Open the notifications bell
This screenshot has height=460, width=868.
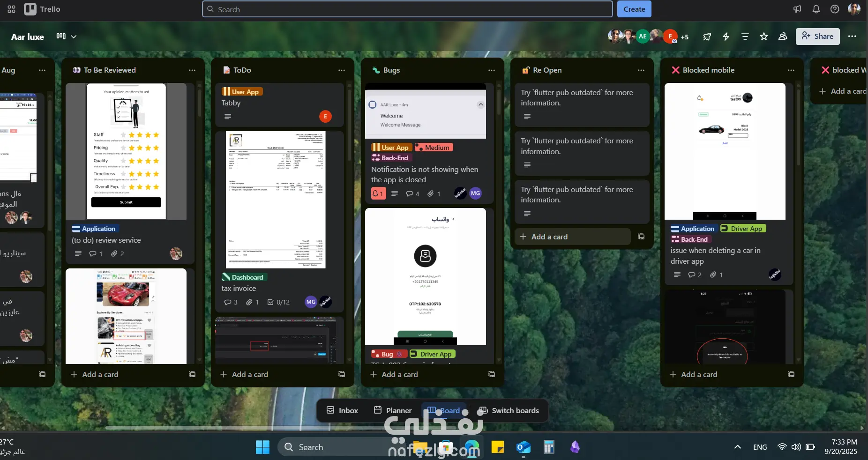pyautogui.click(x=816, y=9)
